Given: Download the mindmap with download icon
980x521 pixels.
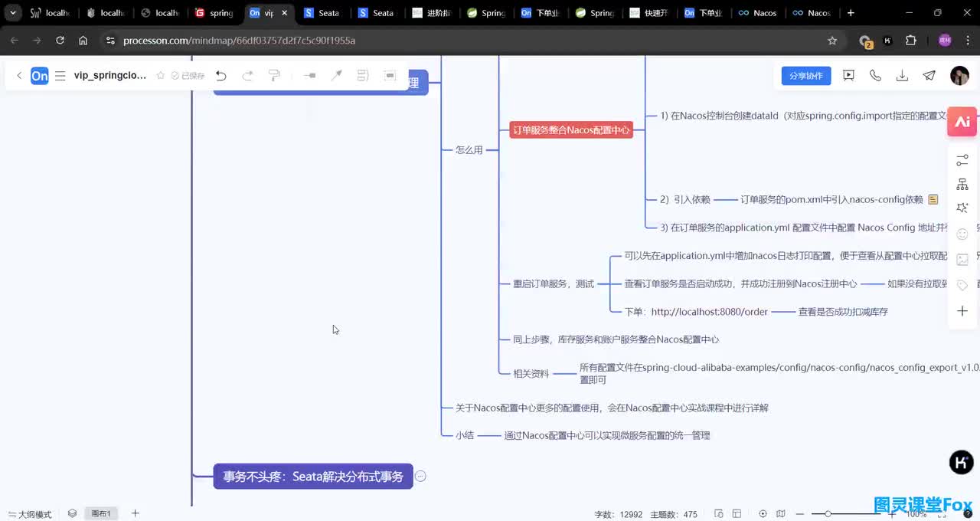Looking at the screenshot, I should 902,75.
